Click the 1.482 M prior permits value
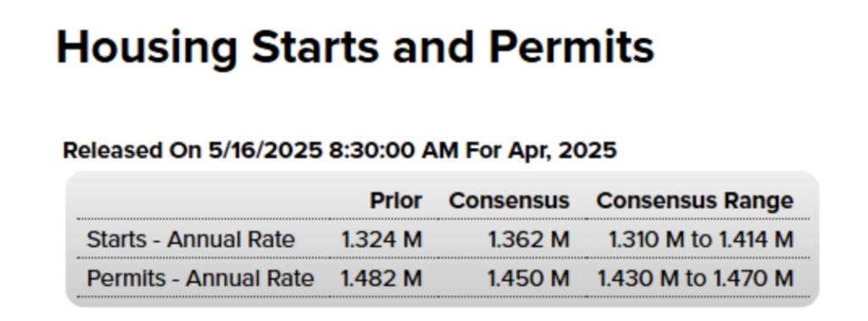The height and width of the screenshot is (321, 868). click(381, 278)
